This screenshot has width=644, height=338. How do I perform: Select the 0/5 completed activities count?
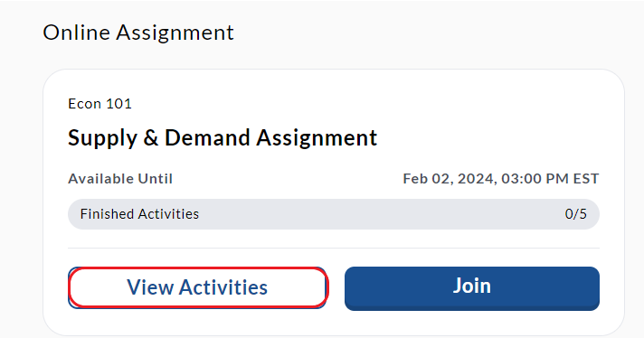(576, 214)
